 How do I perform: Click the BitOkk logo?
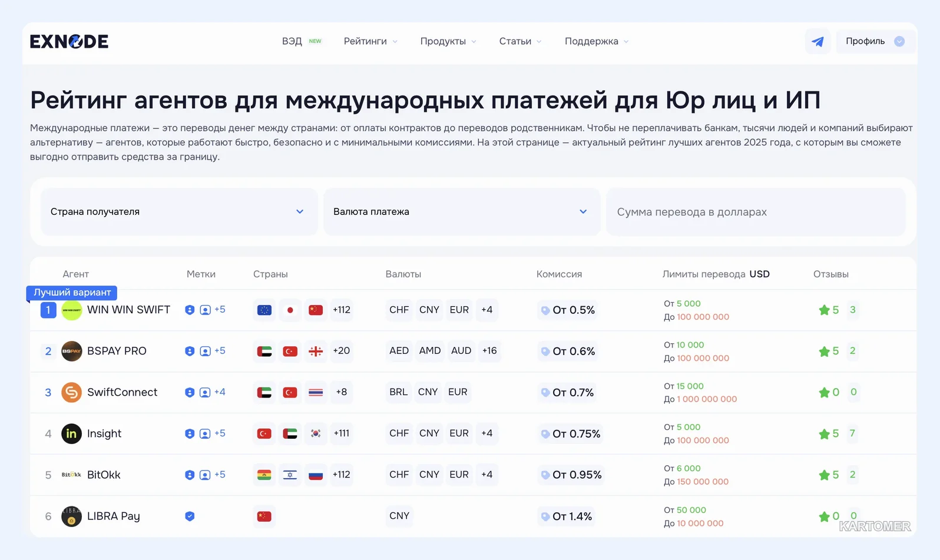coord(72,475)
